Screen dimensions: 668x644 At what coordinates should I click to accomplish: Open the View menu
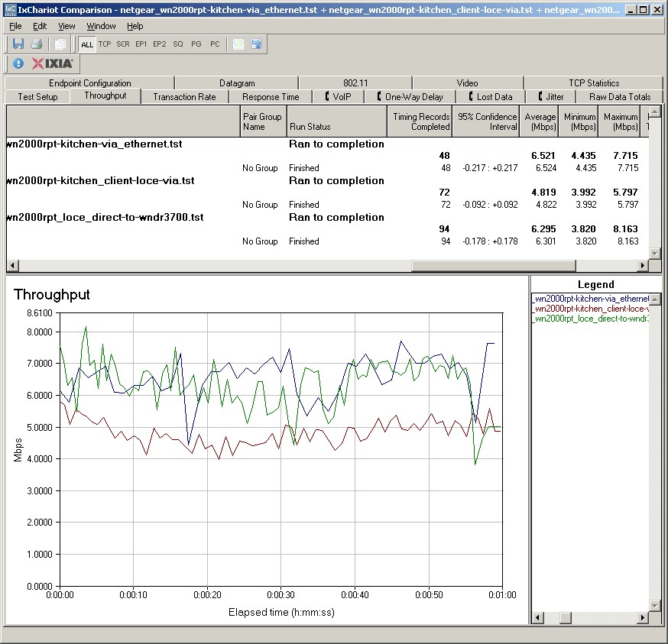pos(66,26)
